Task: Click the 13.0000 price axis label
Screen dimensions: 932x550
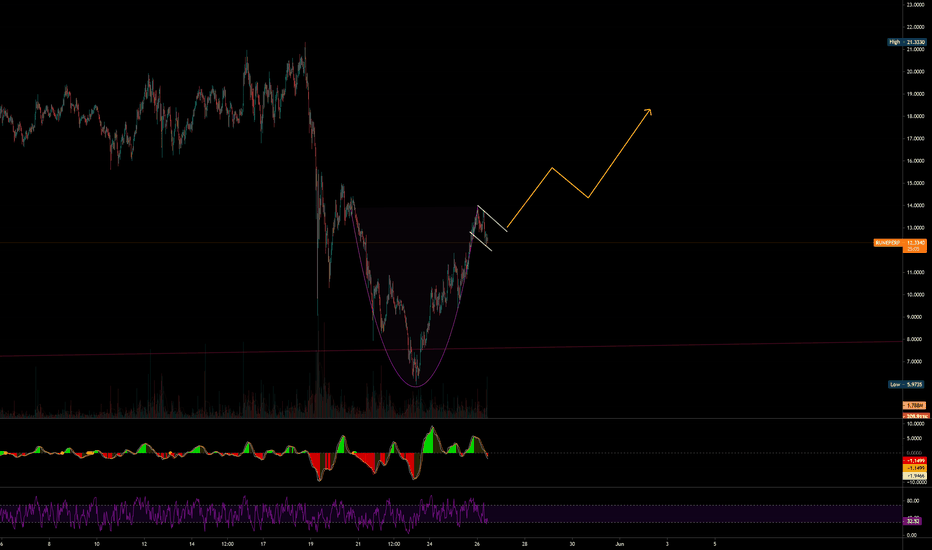Action: [915, 228]
